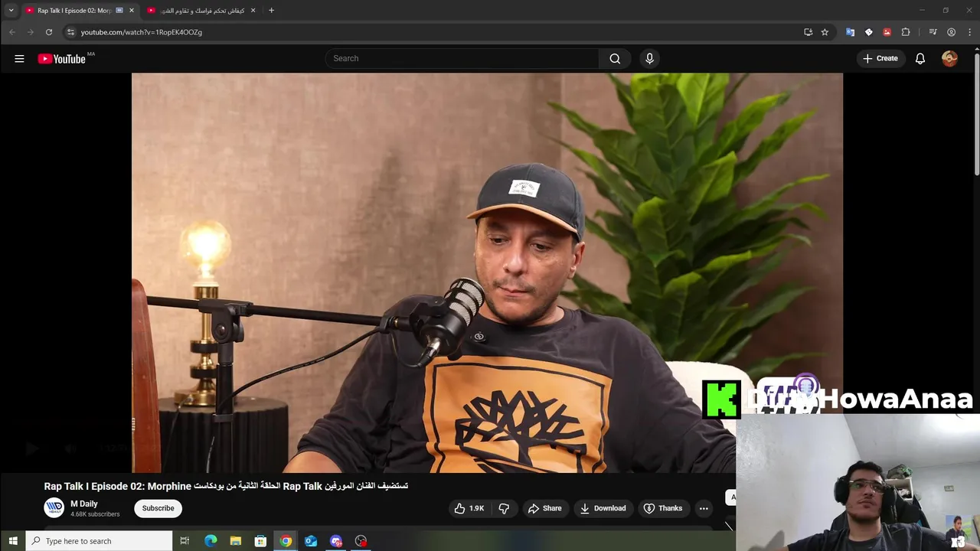Click the '4.68K subscribers' text
Screen dimensions: 980x551
click(x=95, y=514)
